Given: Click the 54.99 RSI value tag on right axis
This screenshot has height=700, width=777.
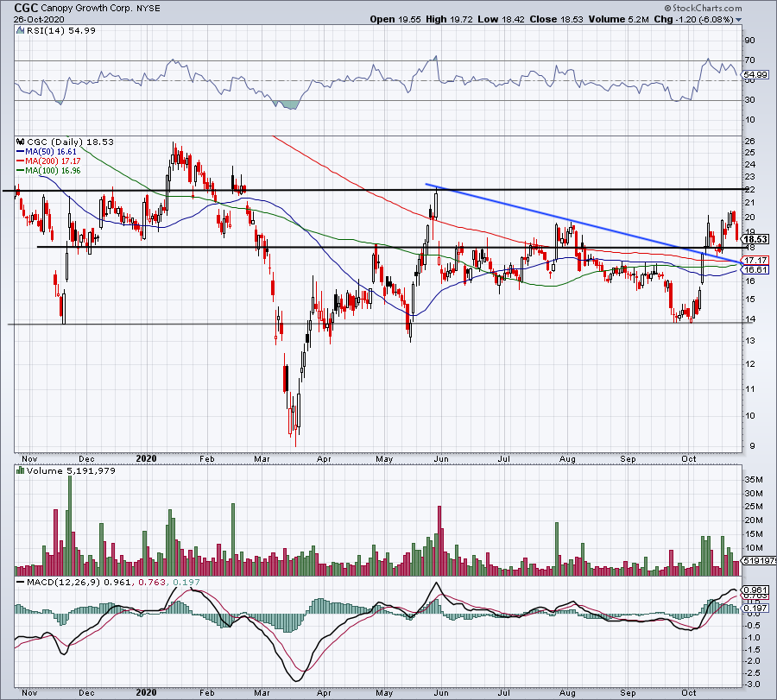Looking at the screenshot, I should (755, 75).
